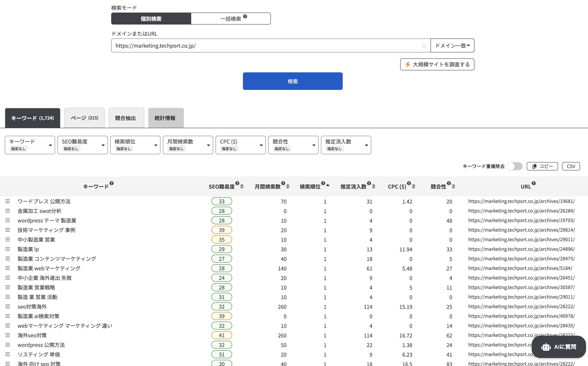This screenshot has height=366, width=588.
Task: Switch to the ページ (315) tab
Action: click(84, 118)
